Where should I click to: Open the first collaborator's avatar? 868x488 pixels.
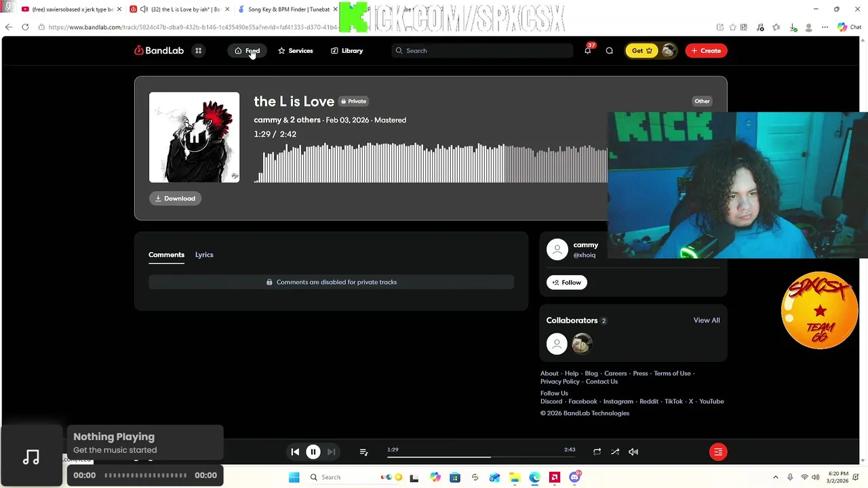(557, 344)
